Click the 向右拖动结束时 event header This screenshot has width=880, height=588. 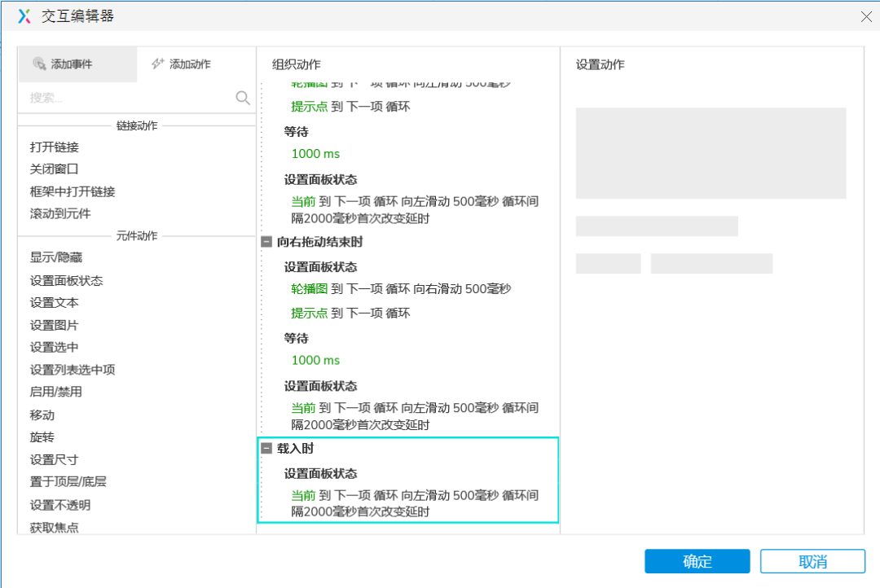coord(320,242)
